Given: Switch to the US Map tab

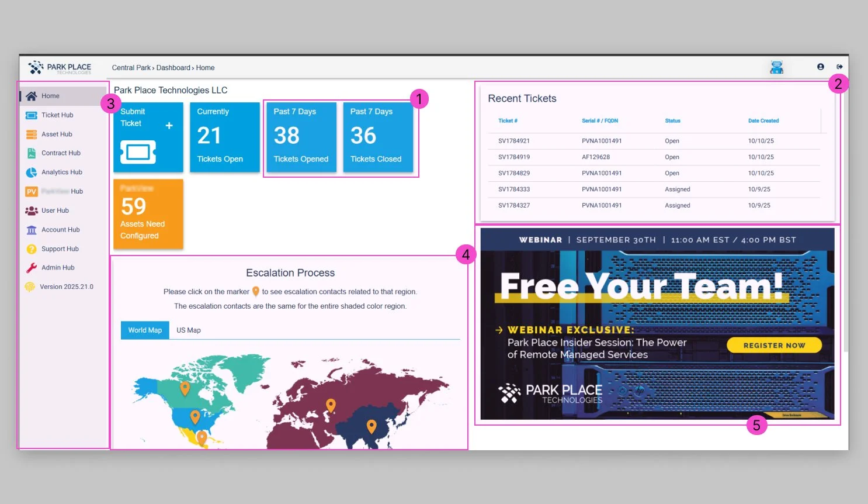Looking at the screenshot, I should pos(189,330).
